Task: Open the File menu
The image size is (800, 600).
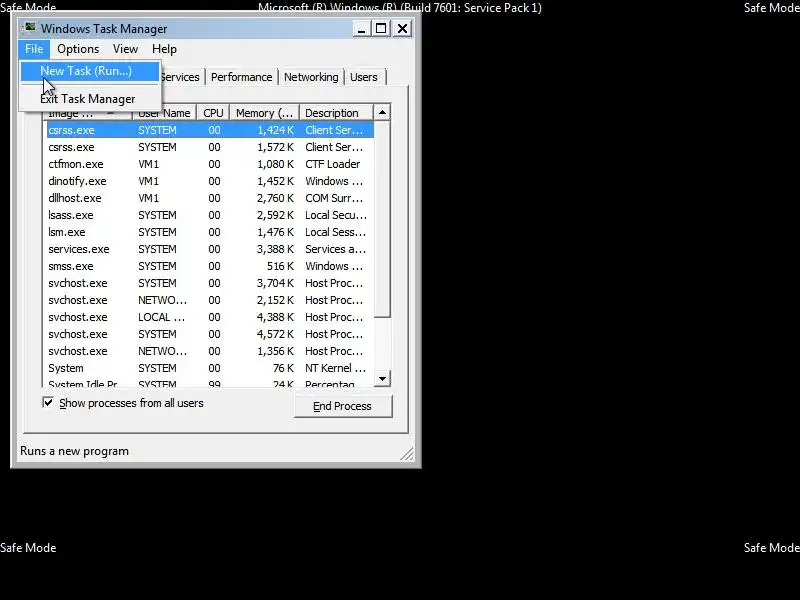Action: pos(34,49)
